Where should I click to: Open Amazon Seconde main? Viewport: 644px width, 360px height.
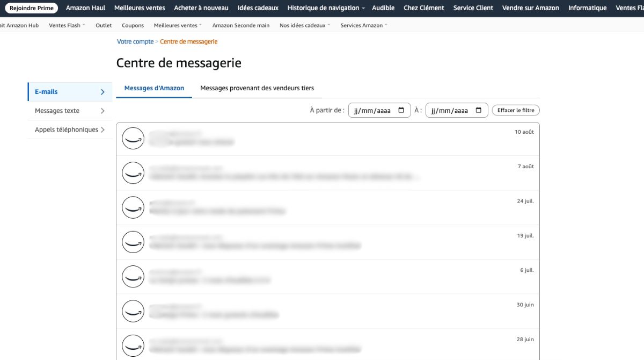(x=241, y=25)
